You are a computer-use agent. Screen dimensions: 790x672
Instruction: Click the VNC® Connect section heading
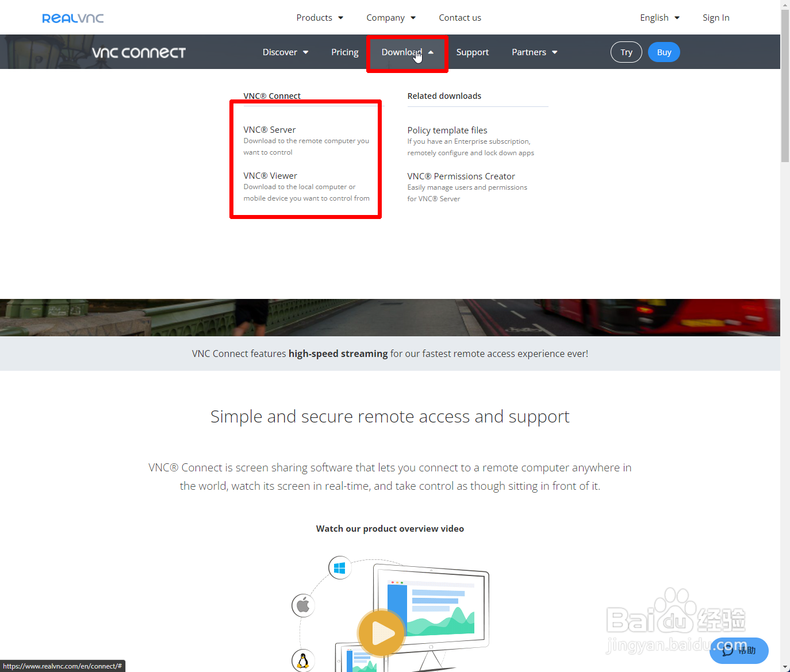[x=272, y=96]
